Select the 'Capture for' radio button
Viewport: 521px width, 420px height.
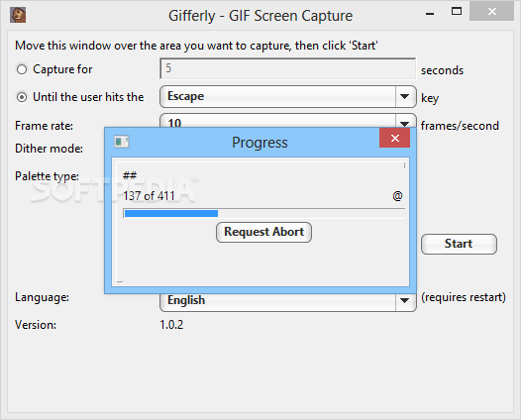[22, 69]
